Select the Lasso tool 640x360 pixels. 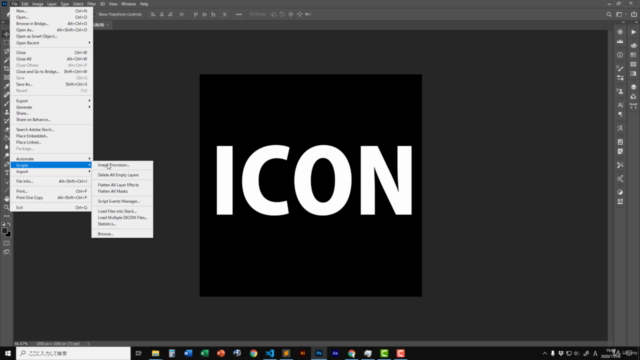tap(6, 51)
